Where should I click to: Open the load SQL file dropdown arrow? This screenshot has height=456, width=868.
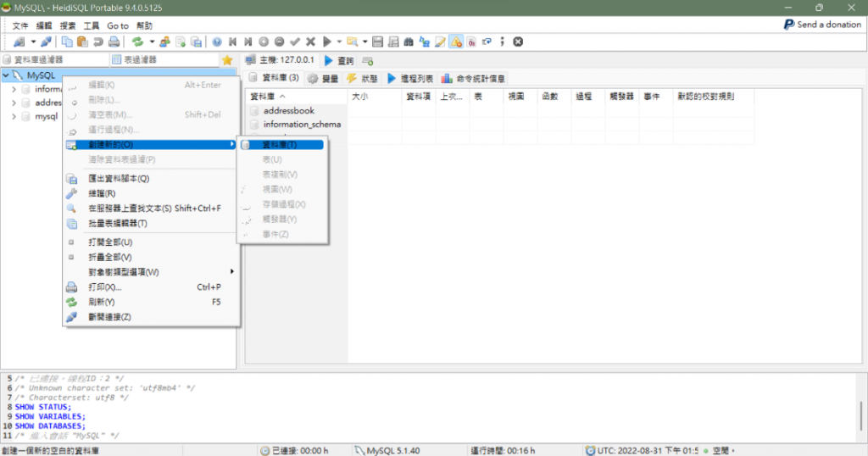pyautogui.click(x=364, y=42)
